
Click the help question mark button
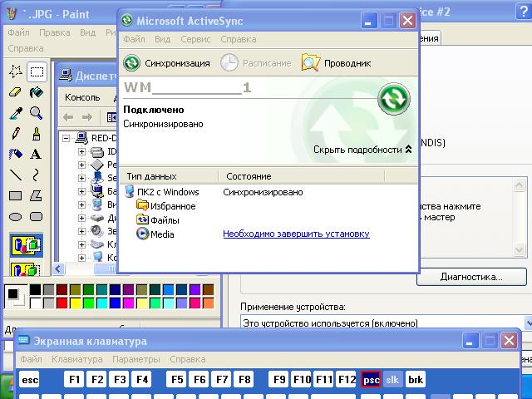click(524, 12)
